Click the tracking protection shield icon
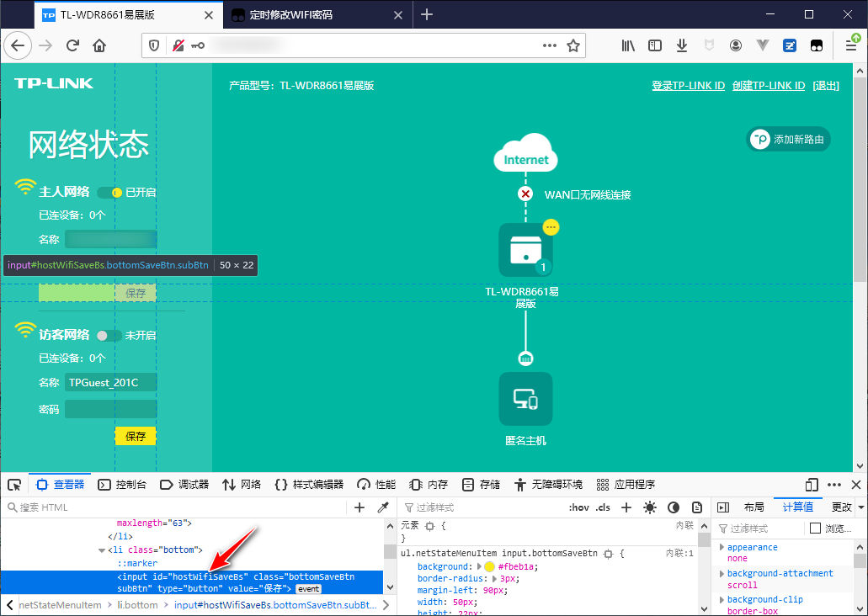Image resolution: width=868 pixels, height=616 pixels. (x=154, y=45)
